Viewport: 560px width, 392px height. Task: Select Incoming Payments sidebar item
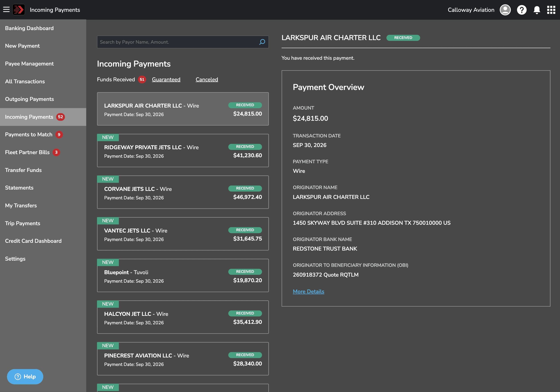43,117
